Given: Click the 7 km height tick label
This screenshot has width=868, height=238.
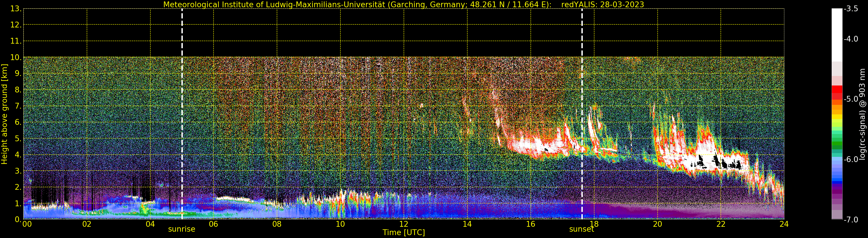Looking at the screenshot, I should tap(18, 106).
